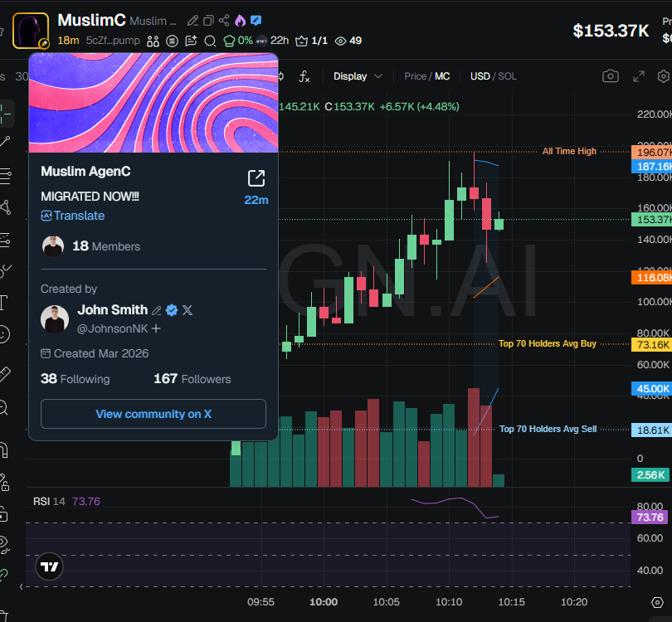Open chart settings gear in toolbar
Screen dimensions: 672x622
coord(664,76)
